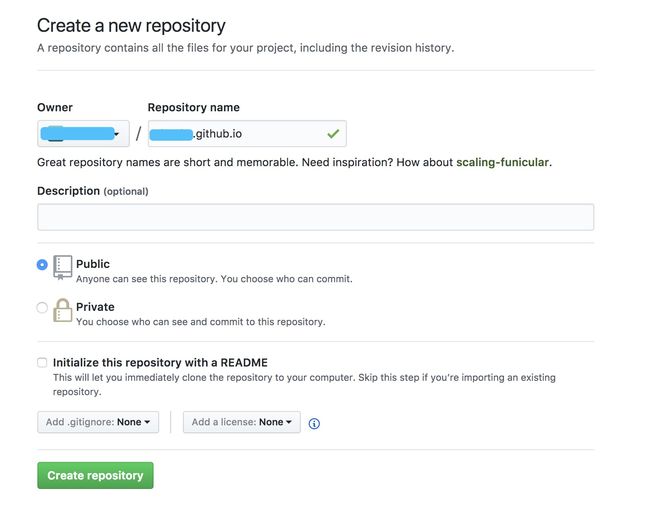Enable Initialize this repository with a README
Screen dimensions: 650x512
click(x=42, y=363)
